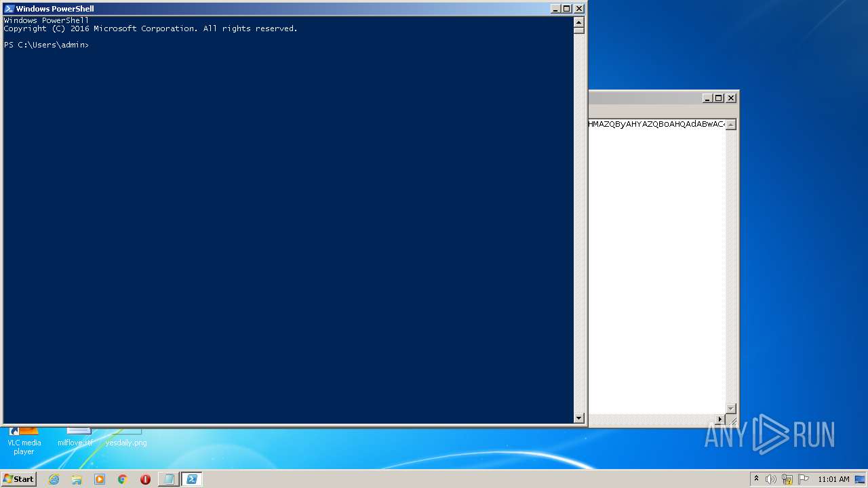Launch Internet Explorer from taskbar
868x488 pixels.
(54, 479)
